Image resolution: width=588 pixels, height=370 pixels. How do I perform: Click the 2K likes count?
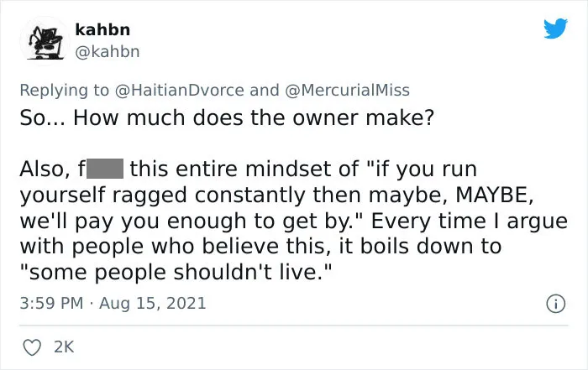[64, 347]
